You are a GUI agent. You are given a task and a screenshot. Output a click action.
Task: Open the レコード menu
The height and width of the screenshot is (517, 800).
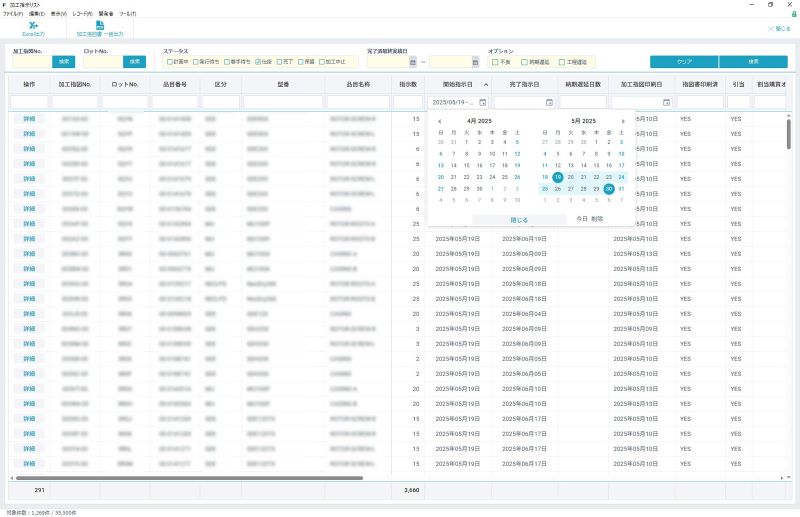pos(82,14)
